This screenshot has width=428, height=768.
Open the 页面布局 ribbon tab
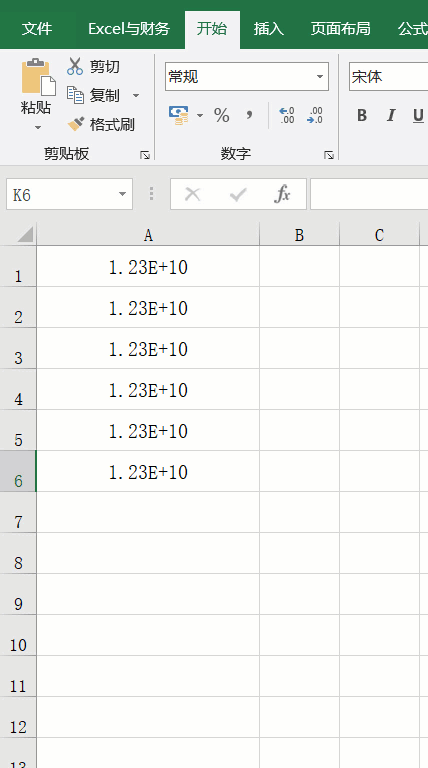[x=340, y=29]
